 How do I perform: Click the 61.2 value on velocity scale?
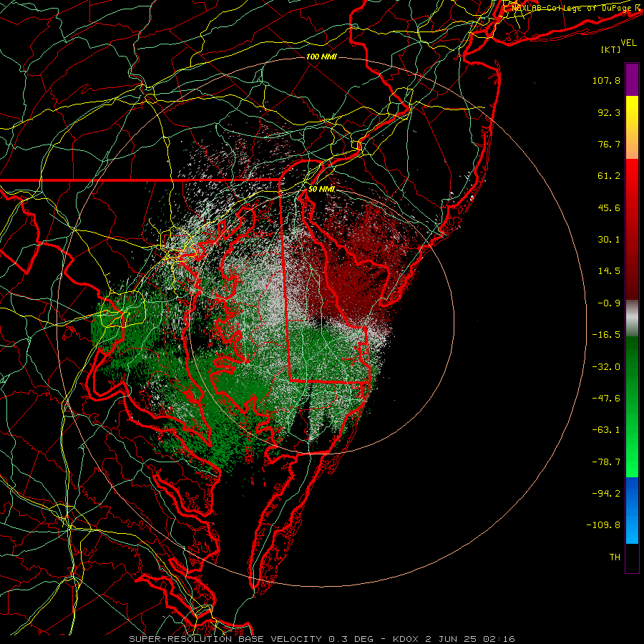pyautogui.click(x=609, y=176)
